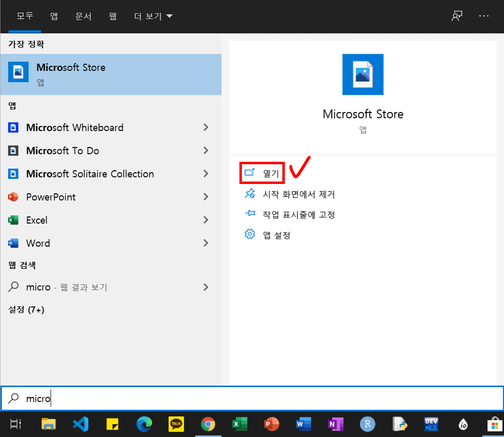Expand PowerPoint details arrow
The width and height of the screenshot is (504, 437).
tap(206, 197)
